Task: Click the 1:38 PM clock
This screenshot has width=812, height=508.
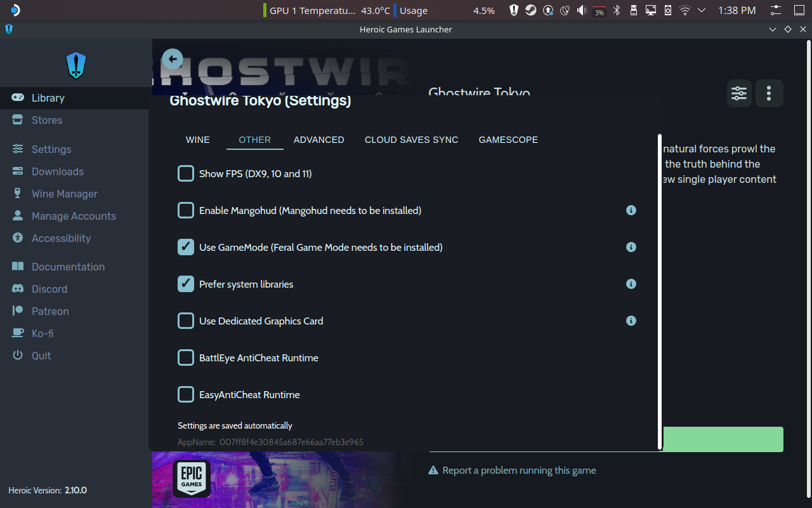Action: (x=737, y=10)
